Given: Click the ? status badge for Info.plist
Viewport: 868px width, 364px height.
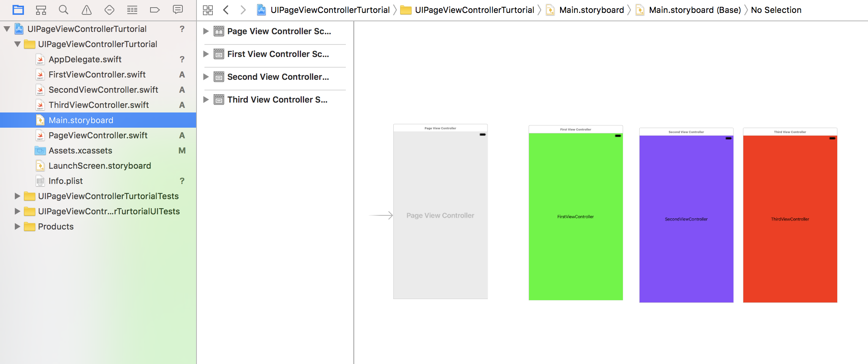Looking at the screenshot, I should click(182, 181).
